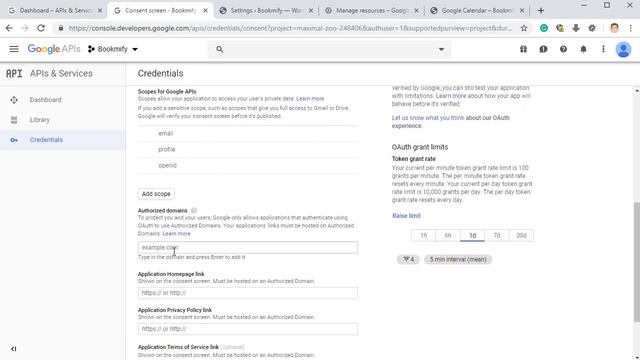Open the Bookmify project selector dropdown

coord(113,49)
